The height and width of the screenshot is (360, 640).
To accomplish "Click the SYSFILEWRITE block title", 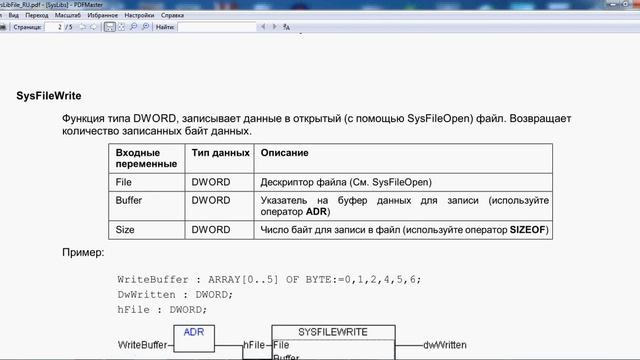I will pos(333,332).
